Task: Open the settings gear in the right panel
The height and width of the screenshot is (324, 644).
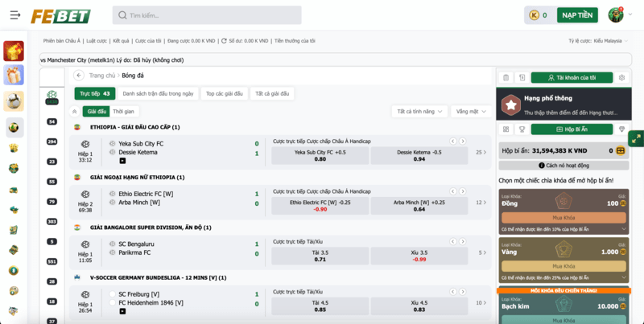Action: pos(622,78)
